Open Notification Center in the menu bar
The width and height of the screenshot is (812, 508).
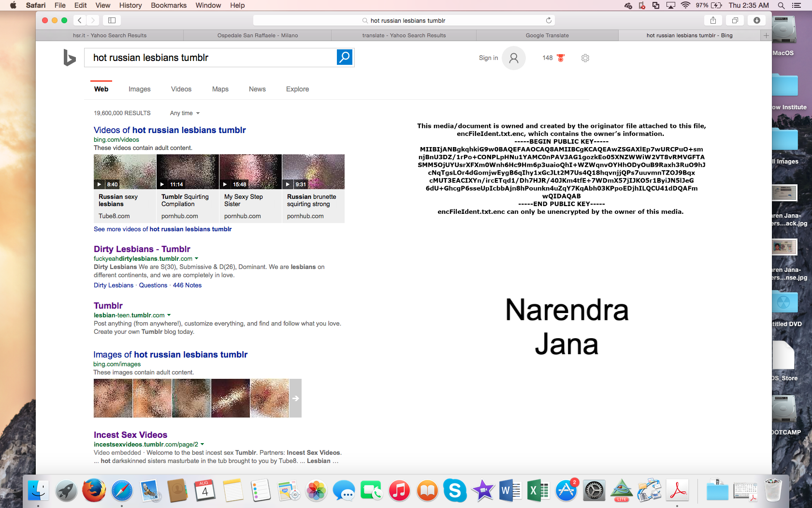click(797, 5)
